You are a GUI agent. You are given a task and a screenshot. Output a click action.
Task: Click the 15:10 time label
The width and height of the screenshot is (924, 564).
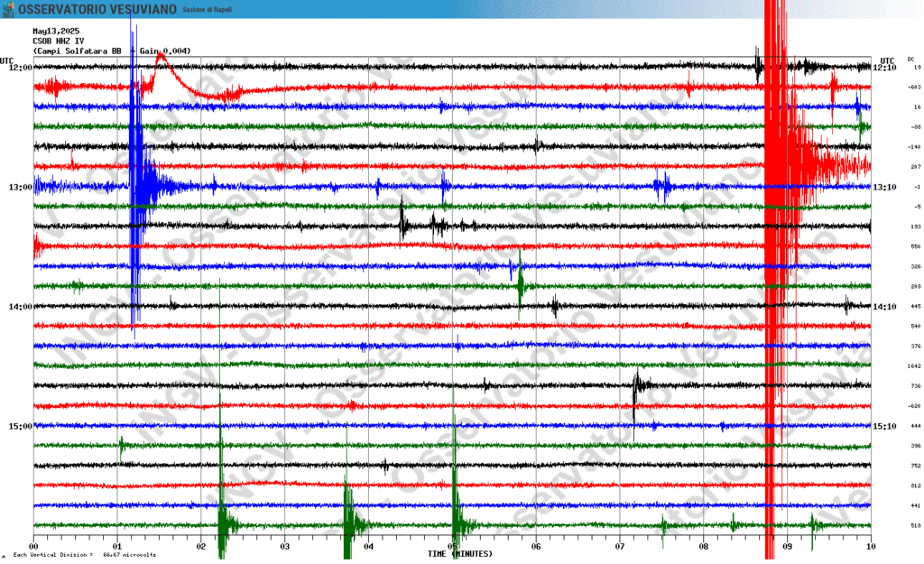pyautogui.click(x=884, y=427)
